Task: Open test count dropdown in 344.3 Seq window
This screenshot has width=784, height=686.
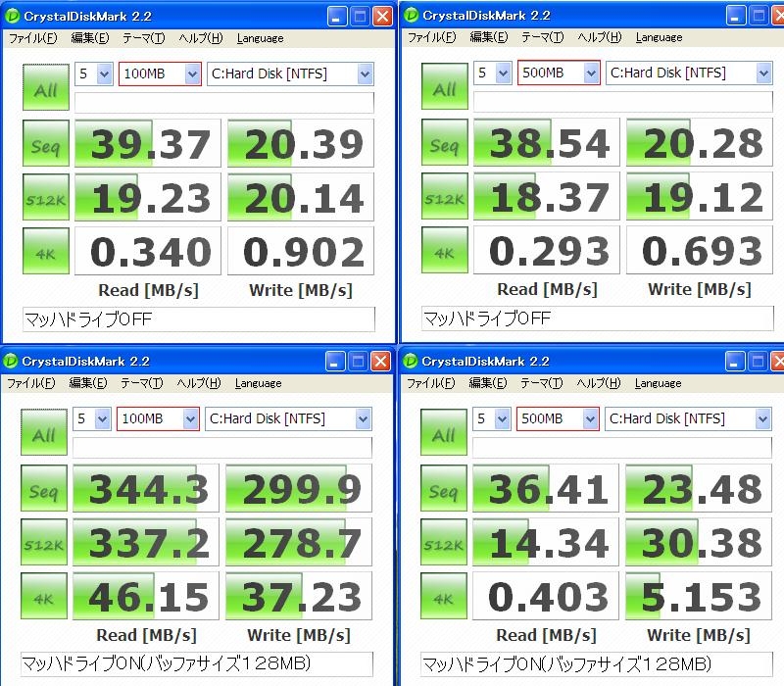Action: pos(91,419)
